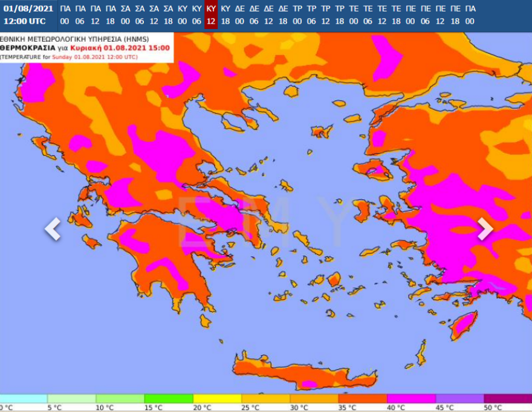Select the ΔΕ 12 forecast time

269,14
